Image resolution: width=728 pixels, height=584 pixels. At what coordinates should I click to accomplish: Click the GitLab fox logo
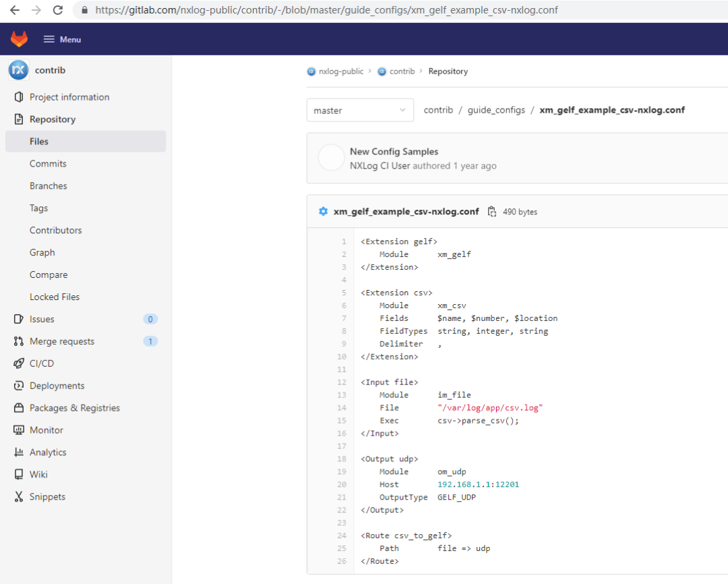tap(19, 39)
